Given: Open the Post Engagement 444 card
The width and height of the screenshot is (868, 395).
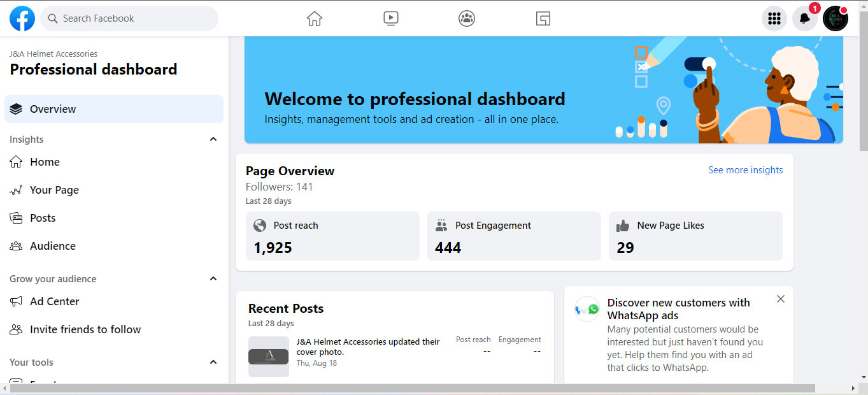Looking at the screenshot, I should tap(514, 236).
